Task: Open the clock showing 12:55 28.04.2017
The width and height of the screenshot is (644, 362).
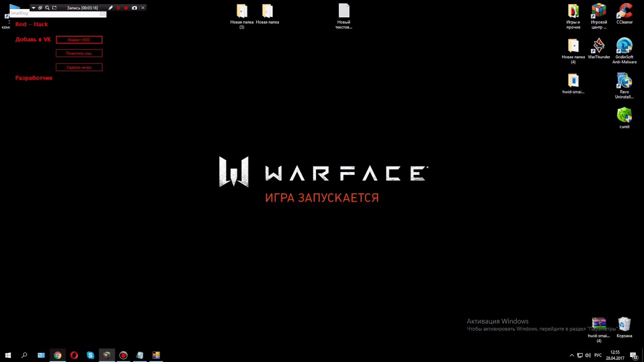Action: tap(615, 355)
